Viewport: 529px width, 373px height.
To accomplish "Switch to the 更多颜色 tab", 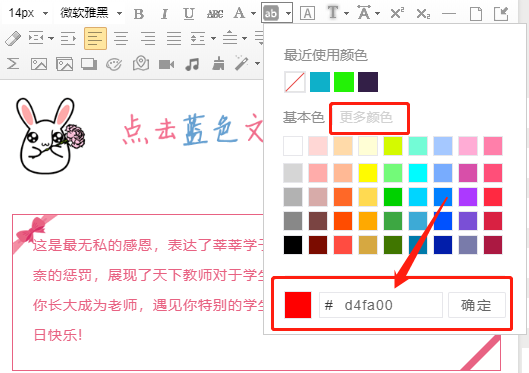I will point(366,117).
